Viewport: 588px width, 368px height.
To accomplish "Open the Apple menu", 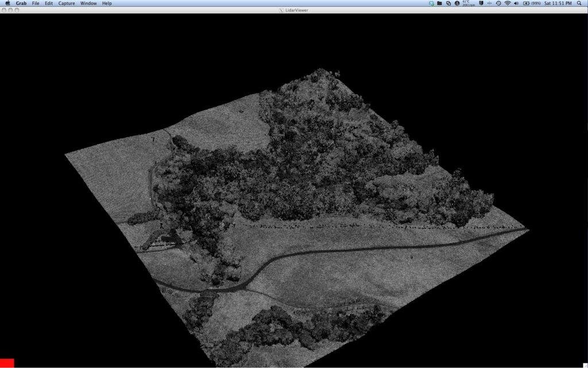I will tap(6, 3).
